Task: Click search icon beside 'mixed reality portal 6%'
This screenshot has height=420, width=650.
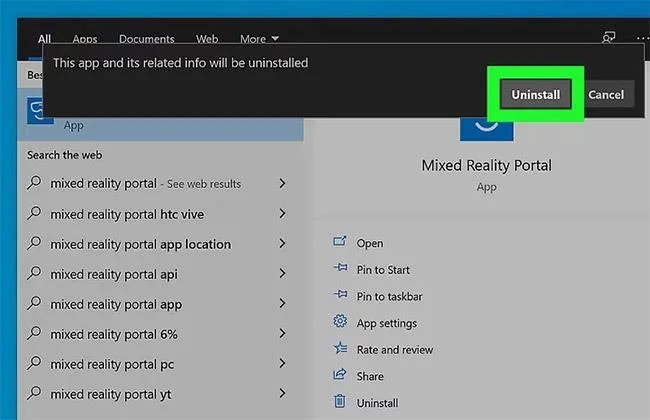Action: (x=34, y=333)
